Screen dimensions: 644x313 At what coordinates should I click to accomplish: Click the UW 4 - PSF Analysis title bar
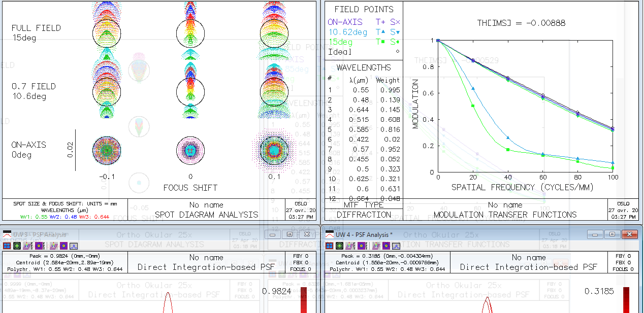(457, 234)
